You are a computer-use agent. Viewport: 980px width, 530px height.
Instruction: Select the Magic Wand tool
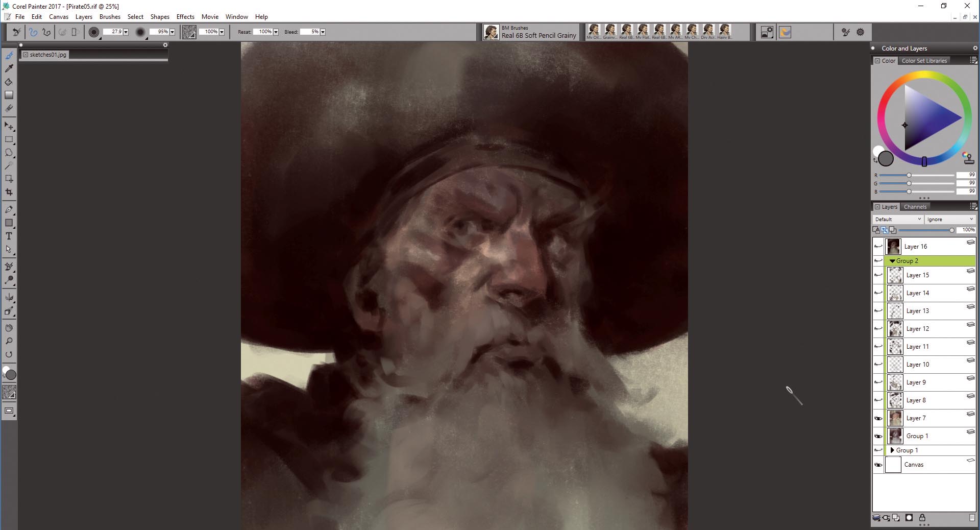point(9,165)
